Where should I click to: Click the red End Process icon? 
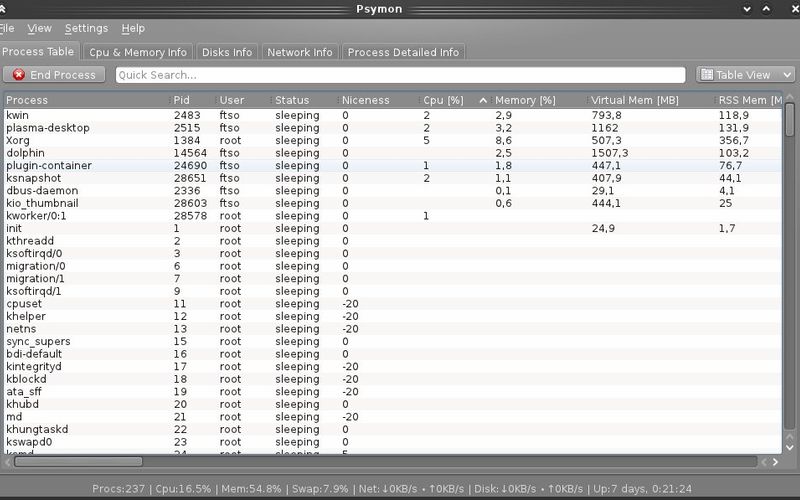20,75
